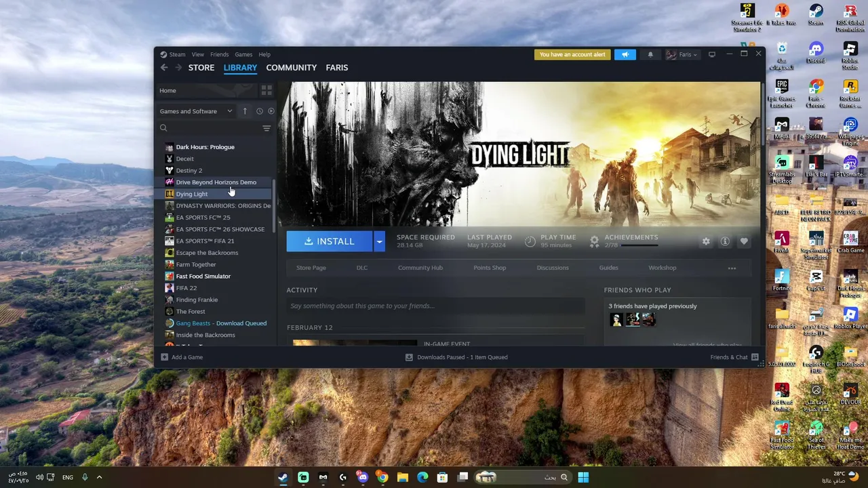Image resolution: width=868 pixels, height=488 pixels.
Task: Click the Add a Game plus icon
Action: click(x=164, y=357)
